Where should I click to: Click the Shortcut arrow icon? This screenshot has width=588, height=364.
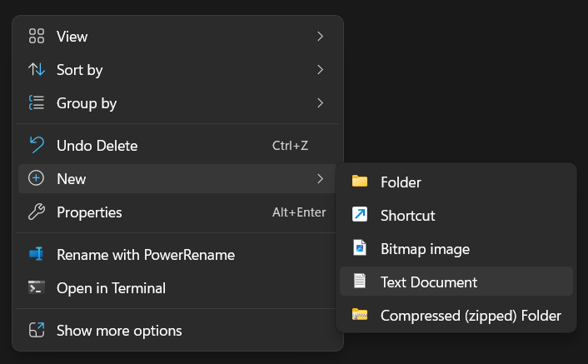360,215
